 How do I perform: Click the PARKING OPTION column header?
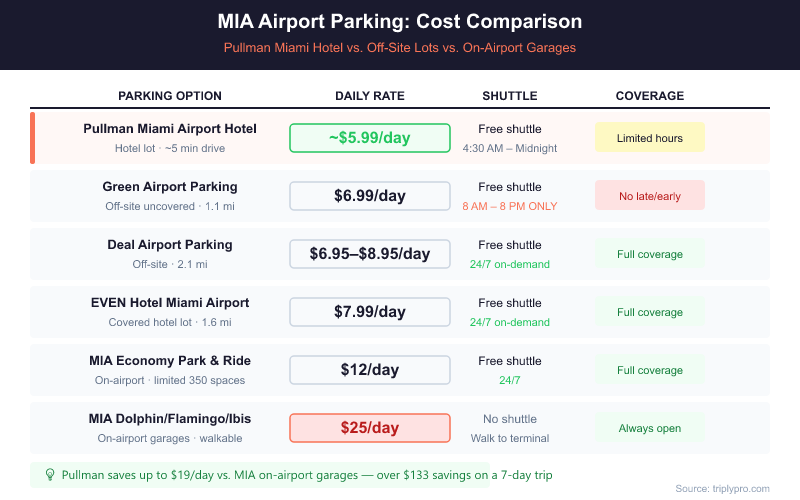[170, 96]
